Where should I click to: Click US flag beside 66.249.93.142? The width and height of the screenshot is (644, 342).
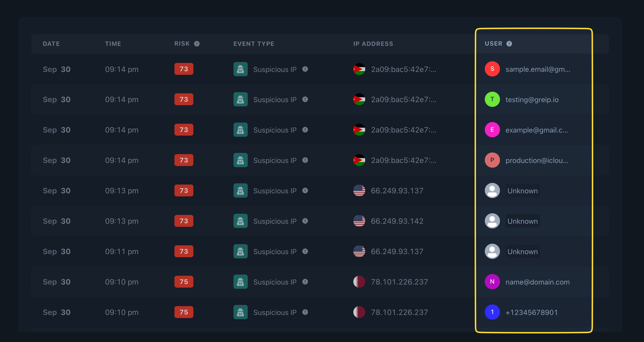(359, 221)
